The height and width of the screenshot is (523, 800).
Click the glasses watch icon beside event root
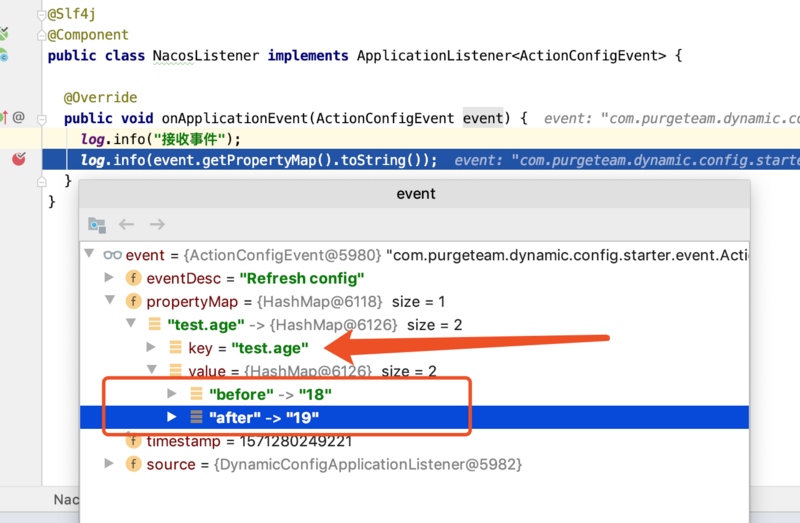click(112, 255)
